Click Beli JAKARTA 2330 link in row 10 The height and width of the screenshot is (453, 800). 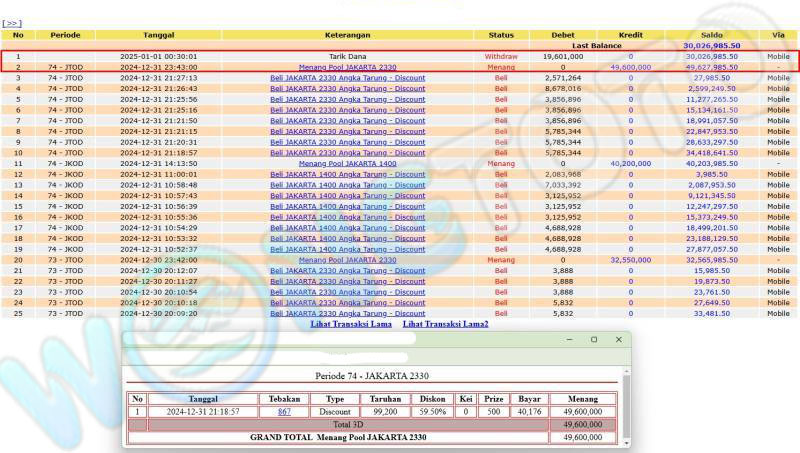click(347, 153)
